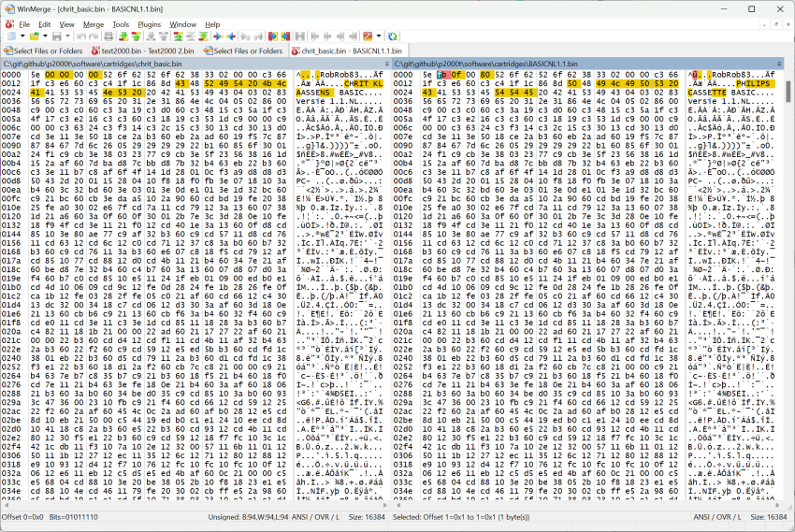Jump to the next difference
Viewport: 795px width, 532px height.
(123, 36)
